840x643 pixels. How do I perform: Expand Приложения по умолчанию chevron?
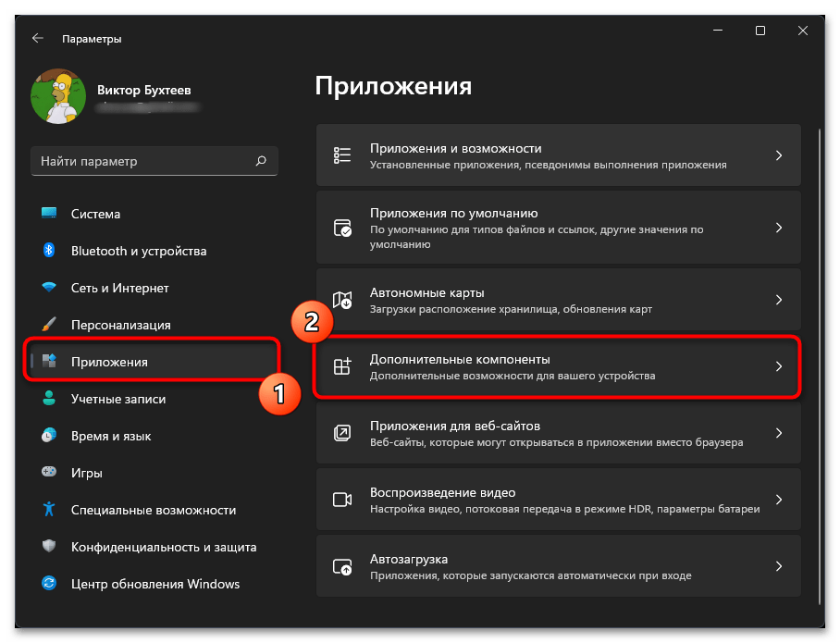[779, 228]
